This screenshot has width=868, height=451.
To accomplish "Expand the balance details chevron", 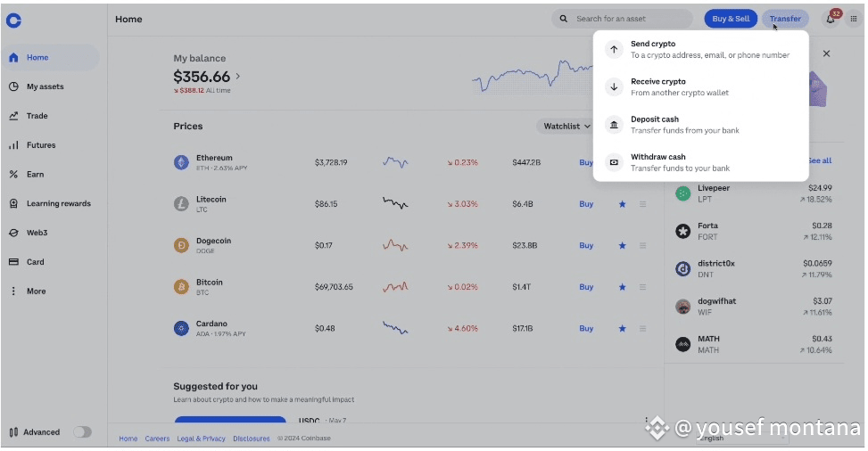I will [x=238, y=77].
